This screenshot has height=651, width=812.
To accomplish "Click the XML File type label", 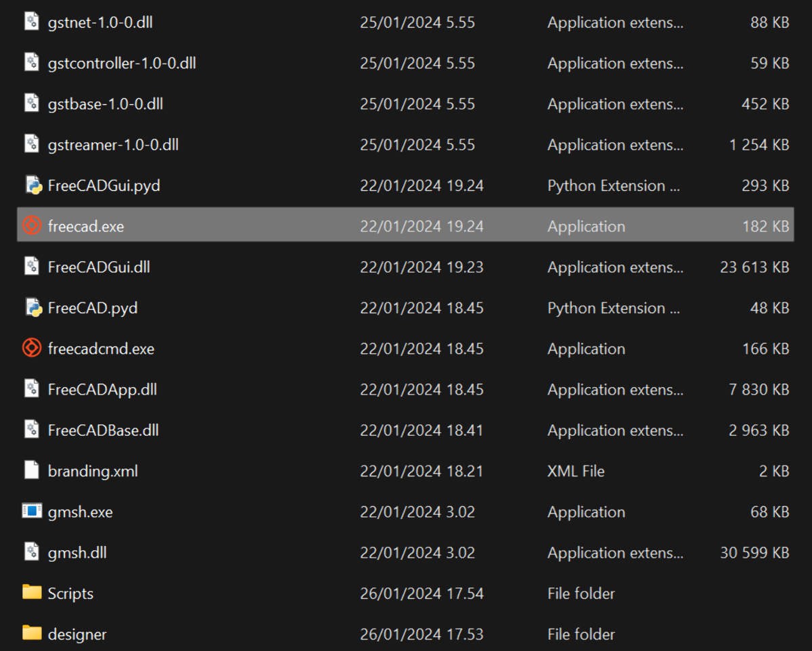I will click(x=576, y=471).
